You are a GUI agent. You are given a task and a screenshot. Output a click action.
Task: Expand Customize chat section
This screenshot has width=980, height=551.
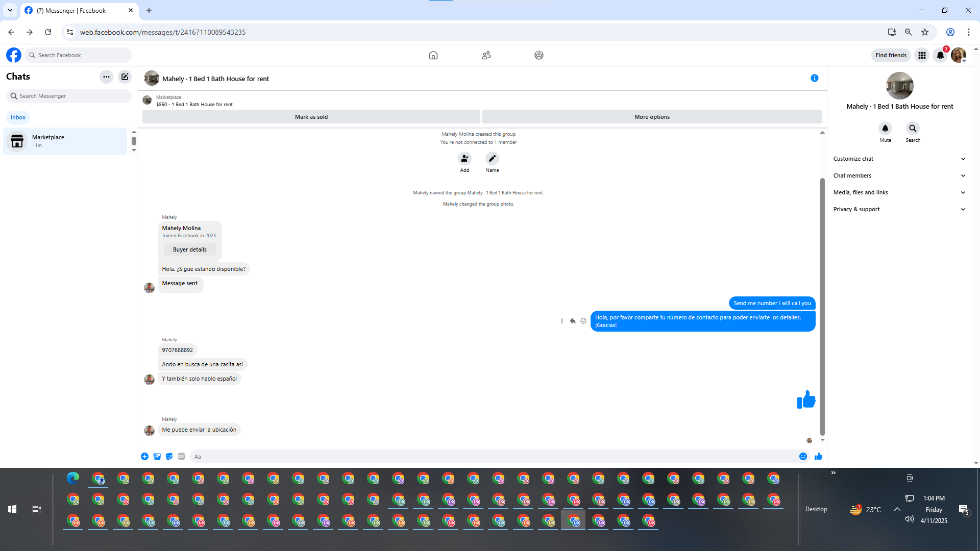(x=899, y=159)
